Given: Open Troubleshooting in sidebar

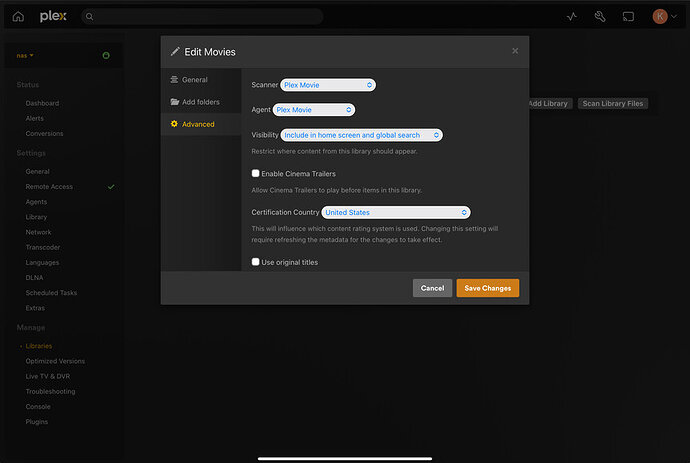Looking at the screenshot, I should (50, 391).
